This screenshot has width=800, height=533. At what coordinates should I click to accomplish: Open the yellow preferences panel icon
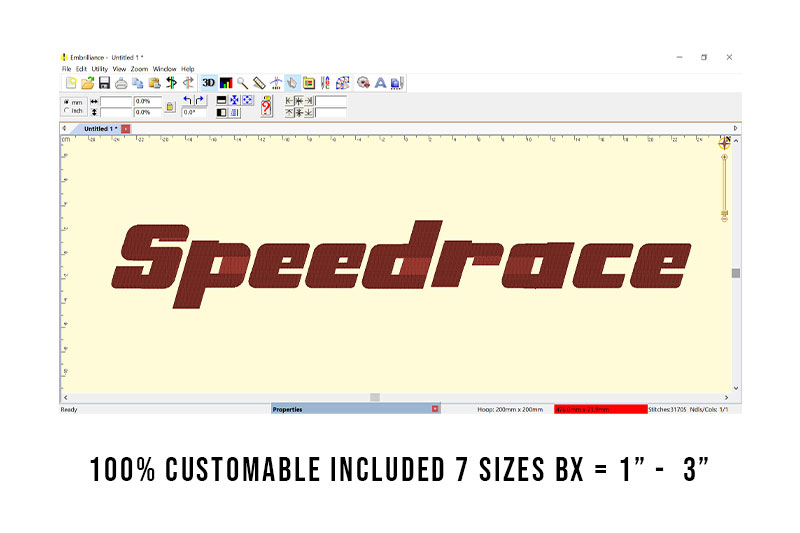click(x=309, y=83)
